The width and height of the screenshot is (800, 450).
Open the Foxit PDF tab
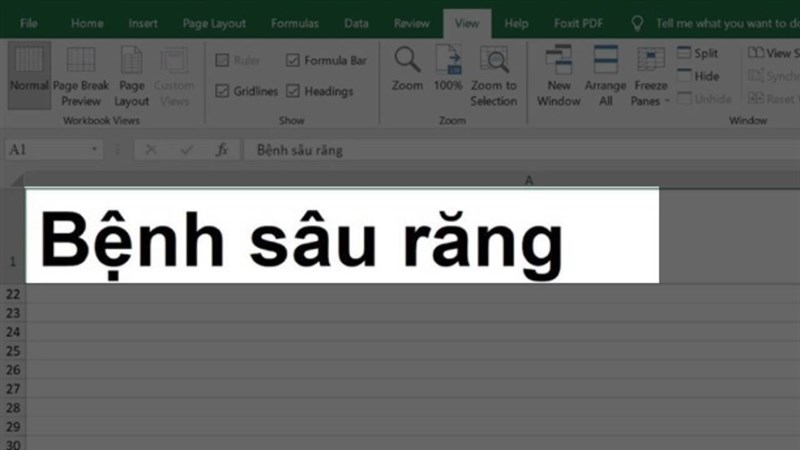click(579, 23)
